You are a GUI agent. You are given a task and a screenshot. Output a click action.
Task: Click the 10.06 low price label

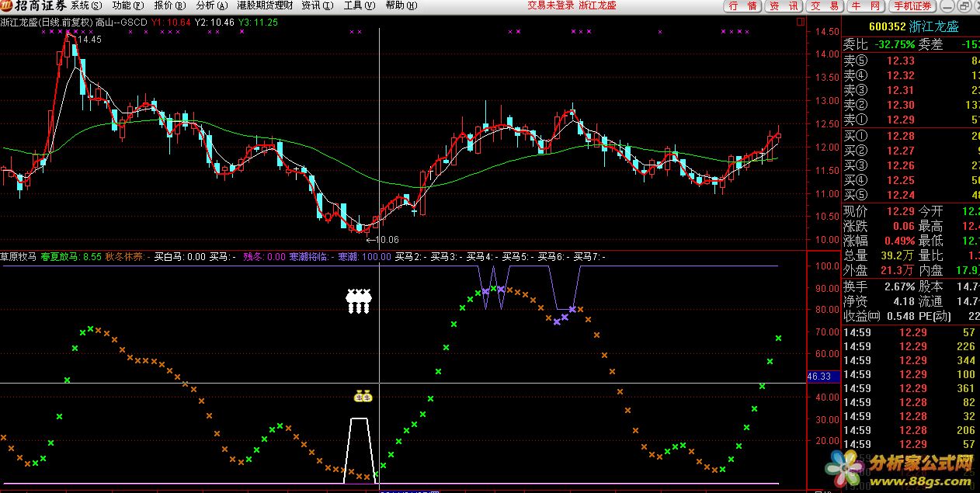381,240
